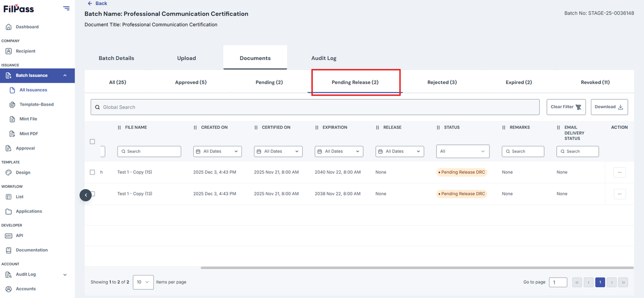This screenshot has height=298, width=644.
Task: Open API developer page
Action: tap(19, 235)
